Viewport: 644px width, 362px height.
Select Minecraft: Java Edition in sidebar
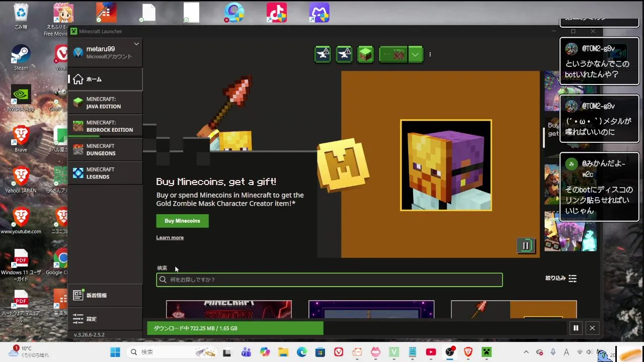105,103
